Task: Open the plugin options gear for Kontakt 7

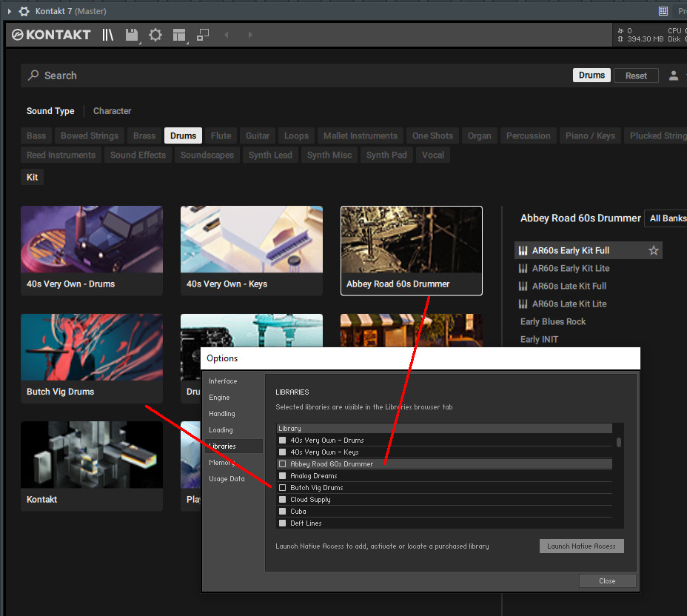Action: click(x=24, y=11)
